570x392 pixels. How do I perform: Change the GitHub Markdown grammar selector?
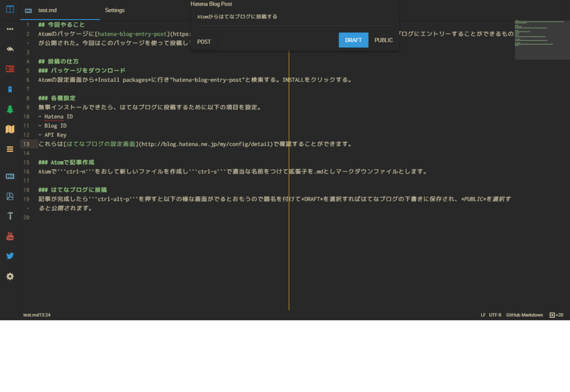tap(524, 315)
